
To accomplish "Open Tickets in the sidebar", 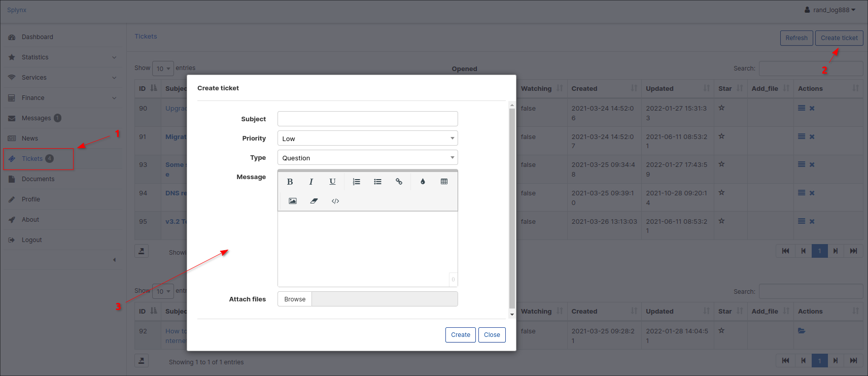I will (32, 159).
